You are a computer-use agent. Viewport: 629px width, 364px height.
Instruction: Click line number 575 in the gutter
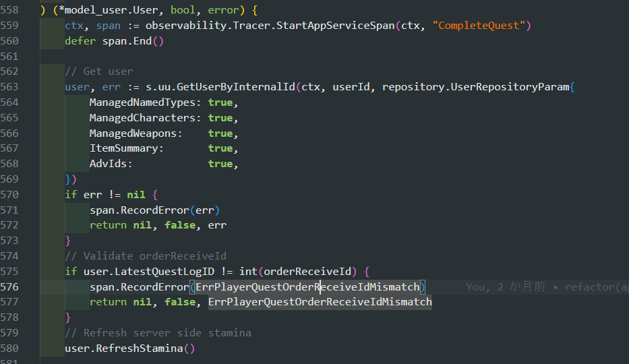(9, 272)
